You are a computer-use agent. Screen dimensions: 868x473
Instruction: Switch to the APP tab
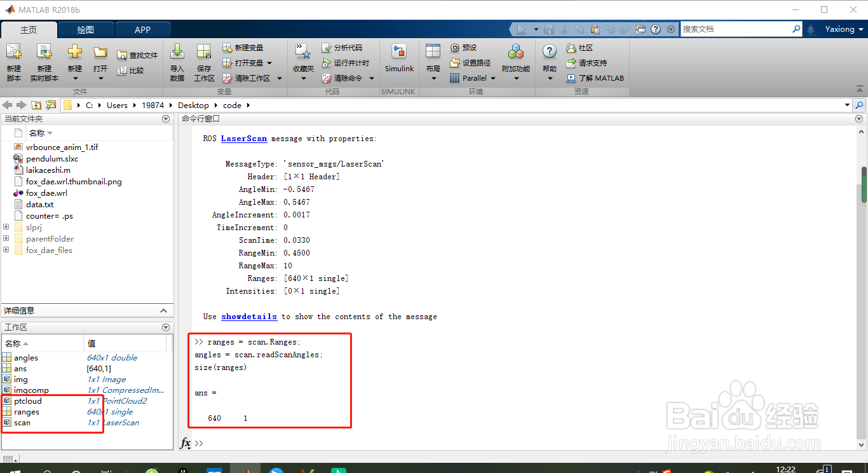tap(143, 30)
